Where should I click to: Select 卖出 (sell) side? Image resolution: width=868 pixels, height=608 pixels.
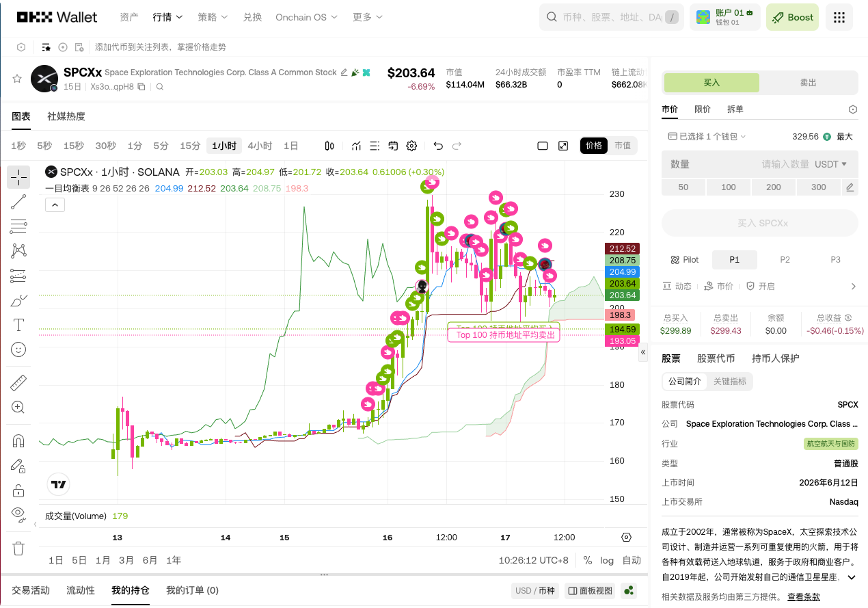[x=809, y=83]
